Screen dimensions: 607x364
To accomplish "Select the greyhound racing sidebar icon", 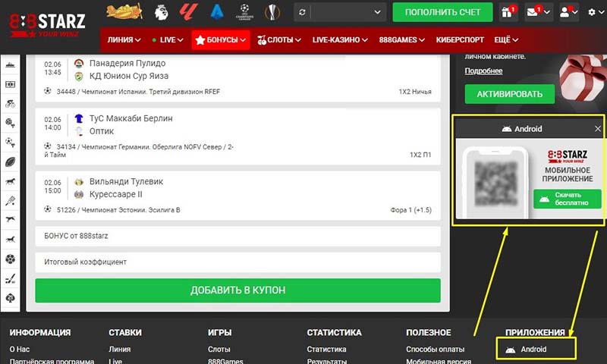I will tap(11, 219).
